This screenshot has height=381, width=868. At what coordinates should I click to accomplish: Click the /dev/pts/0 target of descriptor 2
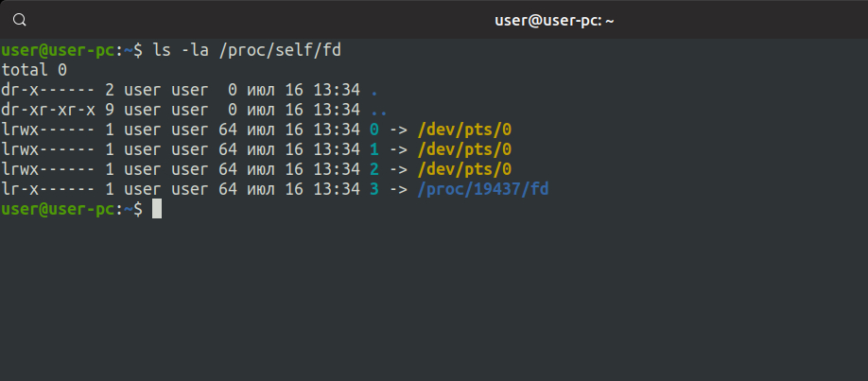(464, 169)
